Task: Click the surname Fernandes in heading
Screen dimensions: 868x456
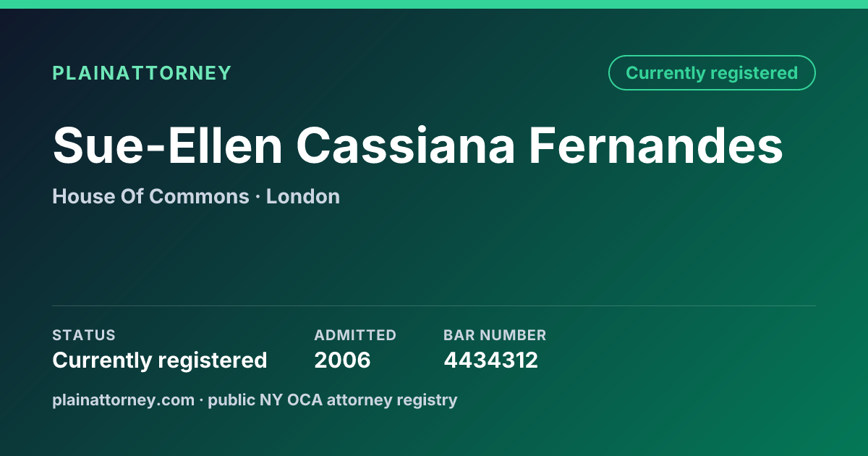Action: click(655, 145)
